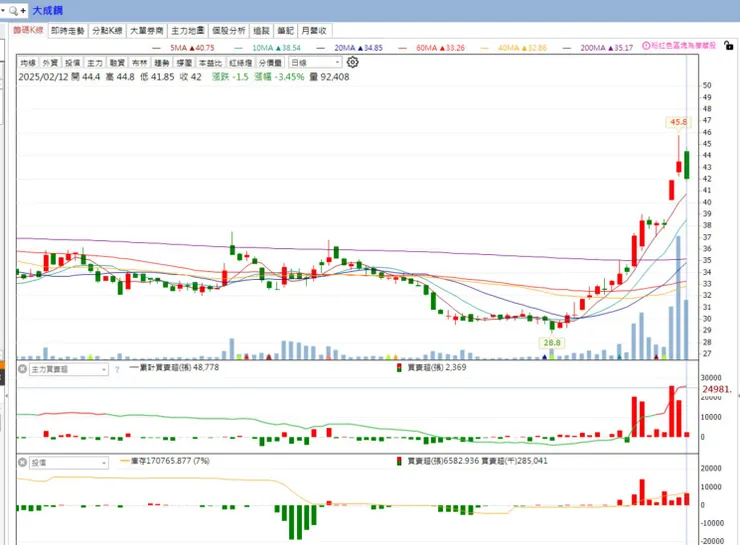Open chart settings gear icon
Screen dimensions: 740x545
(353, 62)
